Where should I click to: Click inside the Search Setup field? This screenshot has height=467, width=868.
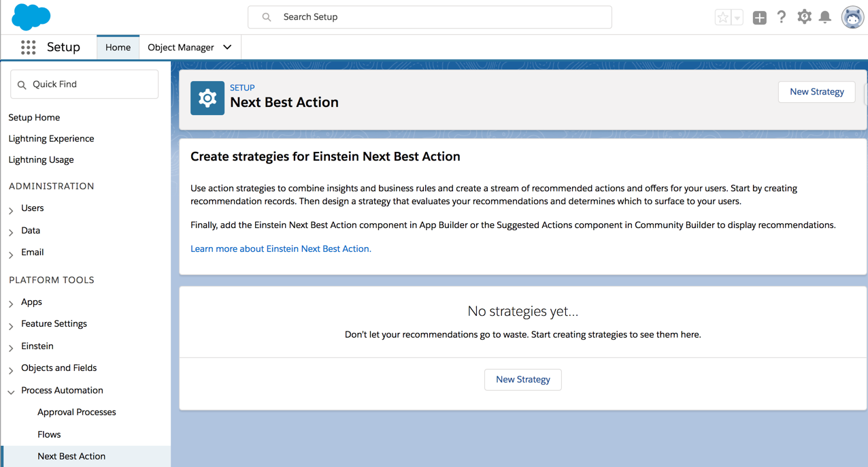click(435, 17)
